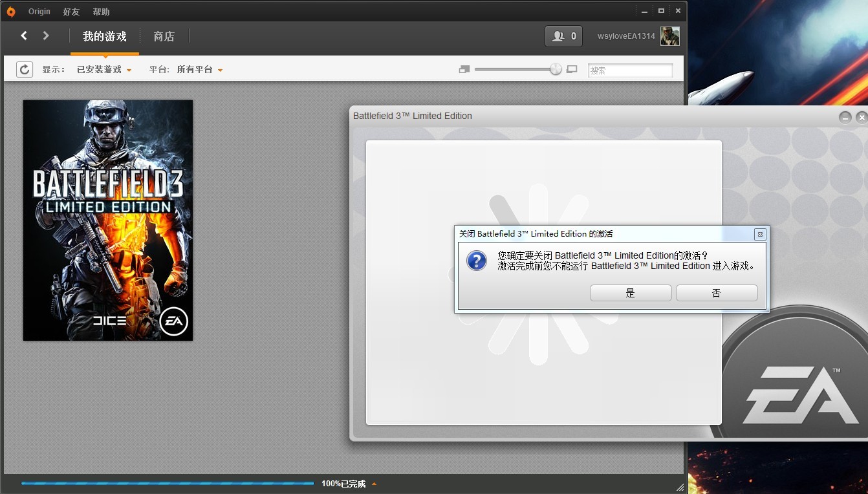The width and height of the screenshot is (868, 494).
Task: Open the 好友 menu
Action: coord(71,12)
